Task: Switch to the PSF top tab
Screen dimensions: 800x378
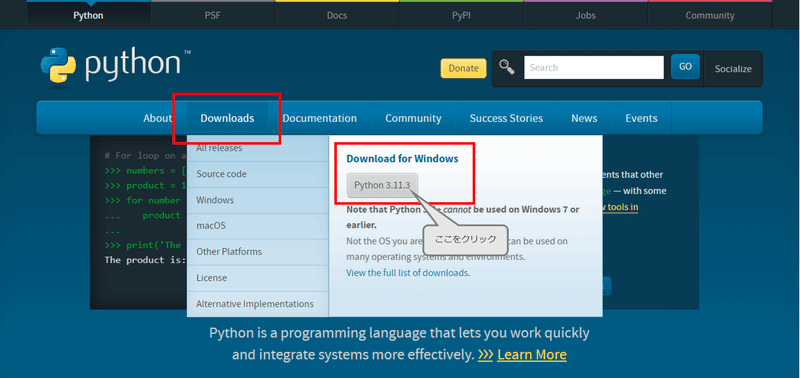Action: [x=212, y=15]
